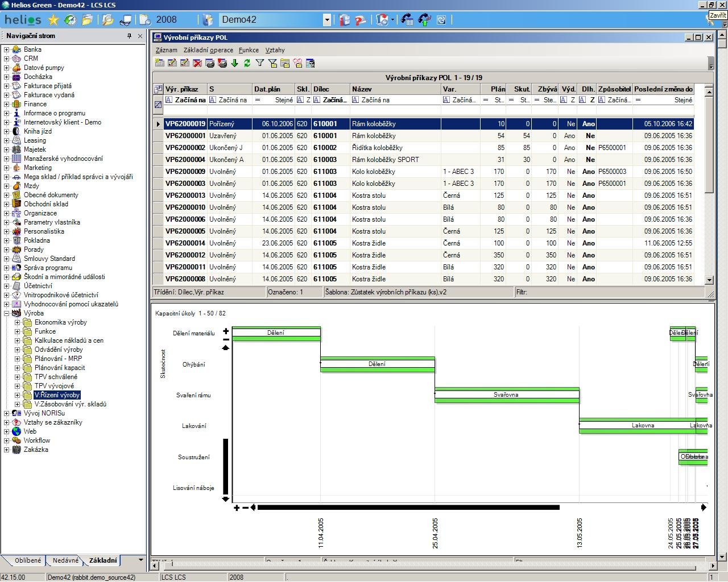Image resolution: width=728 pixels, height=582 pixels.
Task: Open the Základní operace menu
Action: pyautogui.click(x=208, y=50)
